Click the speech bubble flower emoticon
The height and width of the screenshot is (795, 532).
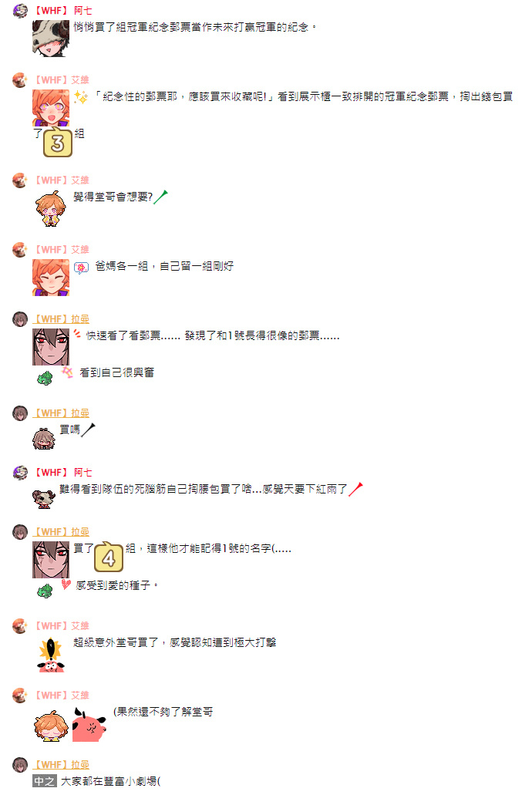pyautogui.click(x=81, y=268)
